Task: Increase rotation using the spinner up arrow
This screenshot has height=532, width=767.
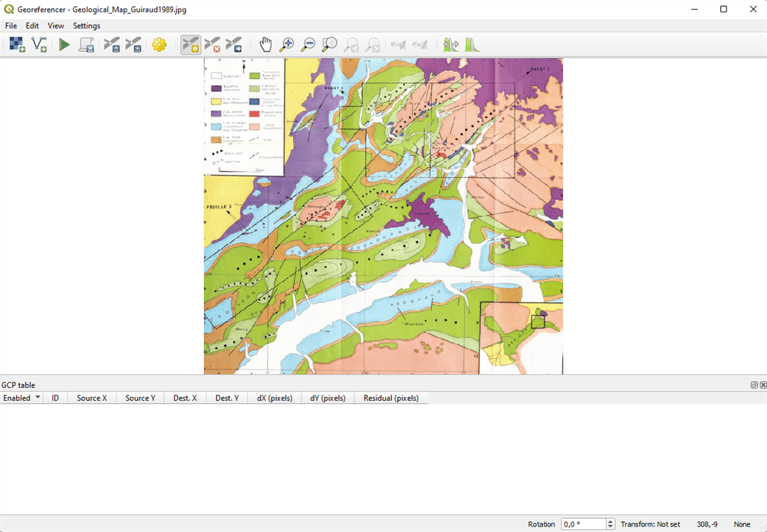Action: [x=611, y=521]
